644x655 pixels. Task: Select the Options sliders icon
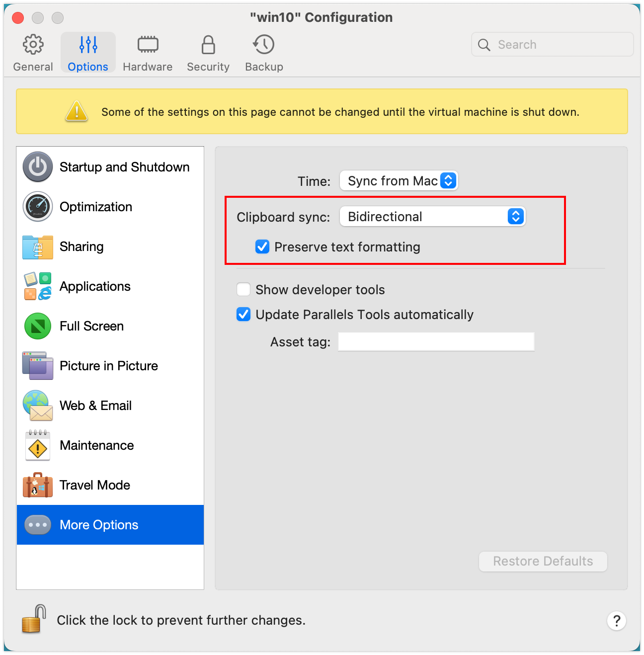[x=88, y=45]
